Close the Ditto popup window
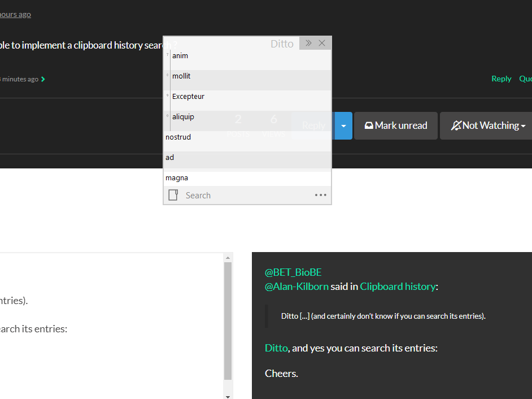 click(x=322, y=43)
